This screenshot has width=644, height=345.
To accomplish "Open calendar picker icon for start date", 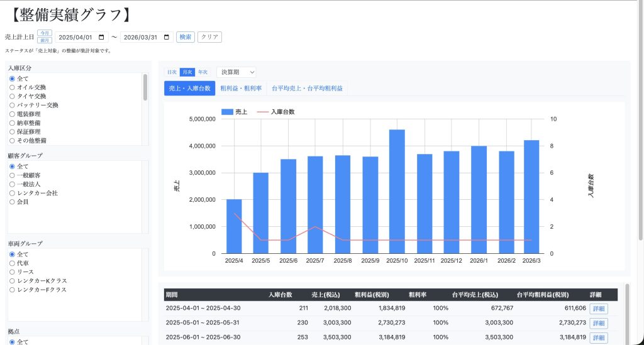I will (102, 37).
